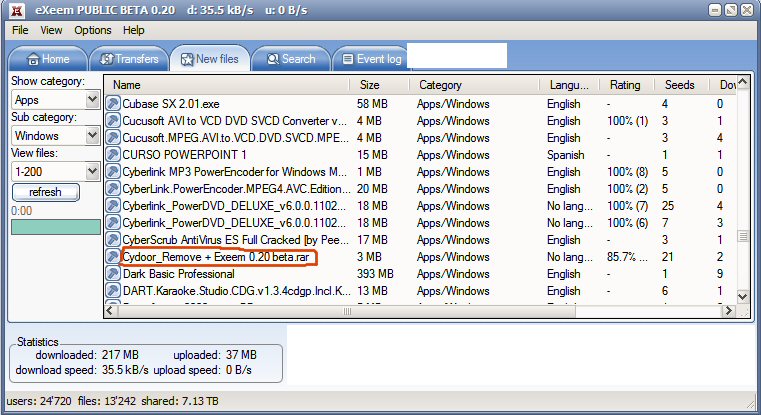Select the Cubase SX 2.01.exe file name

click(x=171, y=104)
